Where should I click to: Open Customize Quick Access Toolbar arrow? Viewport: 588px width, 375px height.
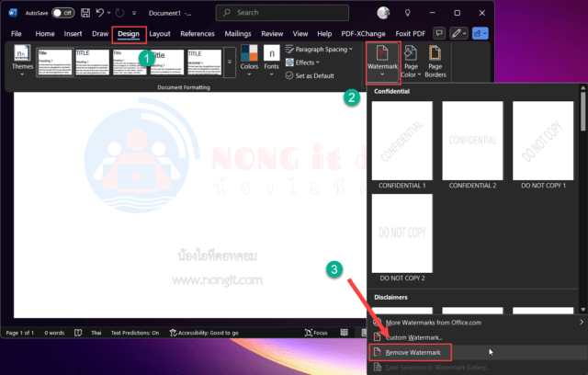coord(134,13)
